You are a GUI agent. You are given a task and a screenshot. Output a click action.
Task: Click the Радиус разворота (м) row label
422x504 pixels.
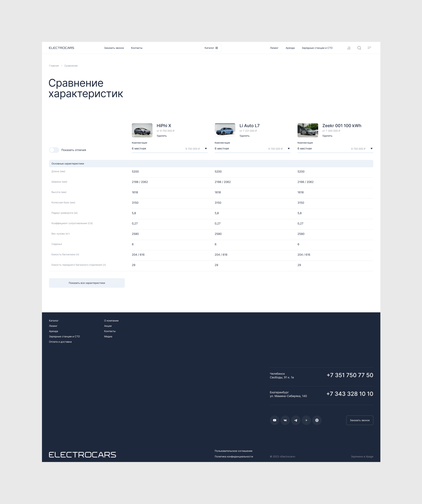pos(64,213)
